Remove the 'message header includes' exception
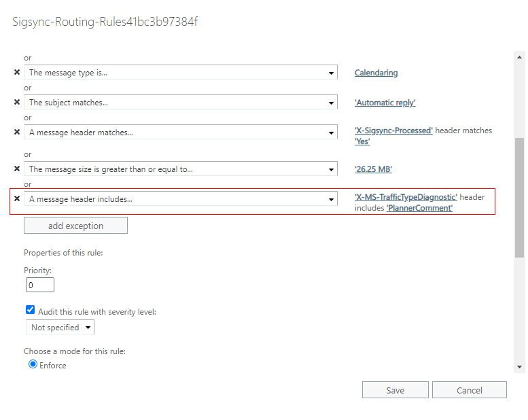 tap(17, 198)
